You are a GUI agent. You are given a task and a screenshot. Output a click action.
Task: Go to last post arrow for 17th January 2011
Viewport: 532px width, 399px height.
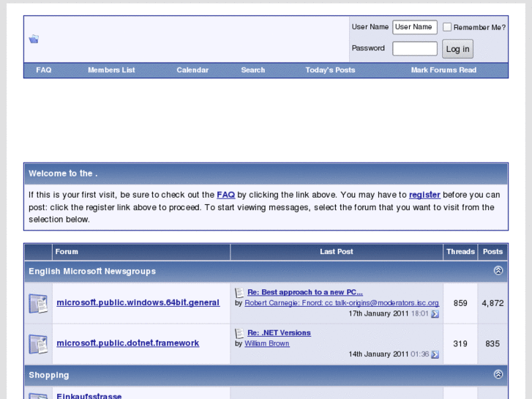(x=435, y=314)
